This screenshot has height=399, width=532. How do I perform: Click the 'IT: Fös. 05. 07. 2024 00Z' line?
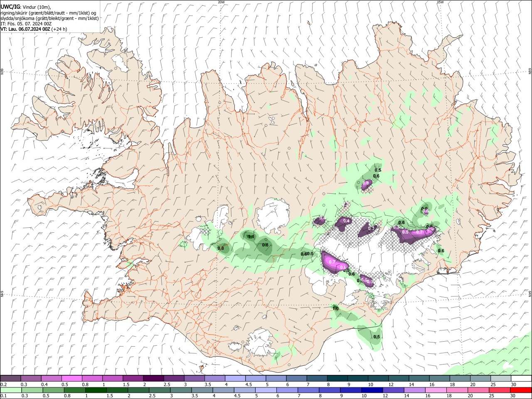tap(26, 24)
